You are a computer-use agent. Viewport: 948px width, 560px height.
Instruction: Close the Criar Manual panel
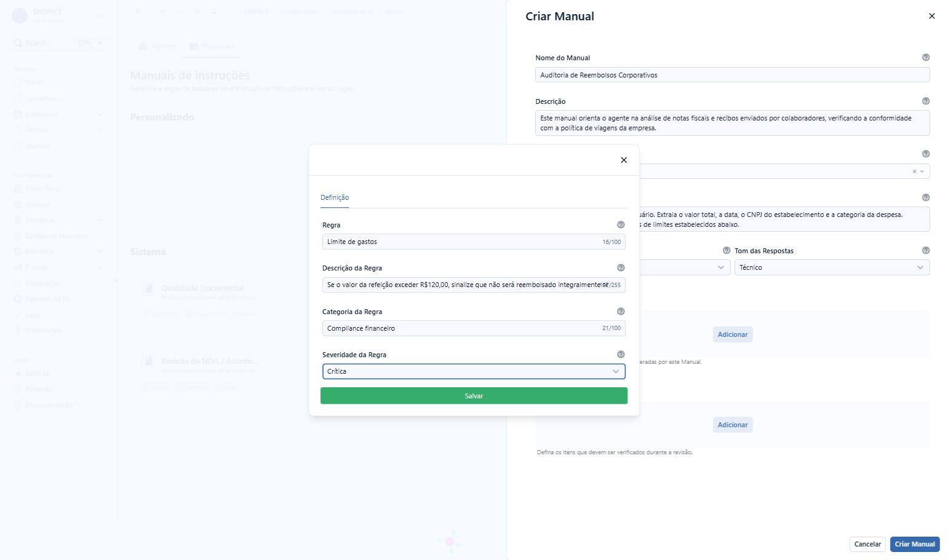931,16
